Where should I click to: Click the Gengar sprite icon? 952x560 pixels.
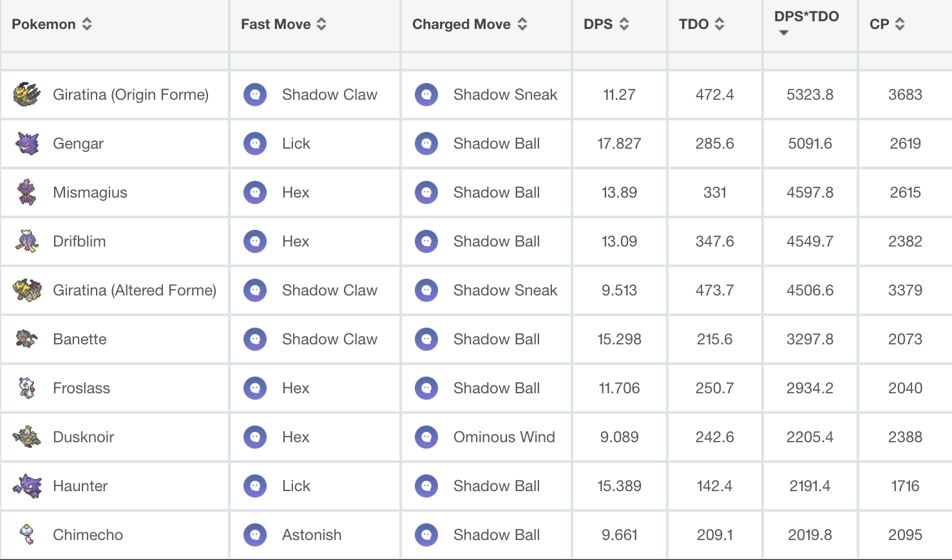(x=26, y=144)
